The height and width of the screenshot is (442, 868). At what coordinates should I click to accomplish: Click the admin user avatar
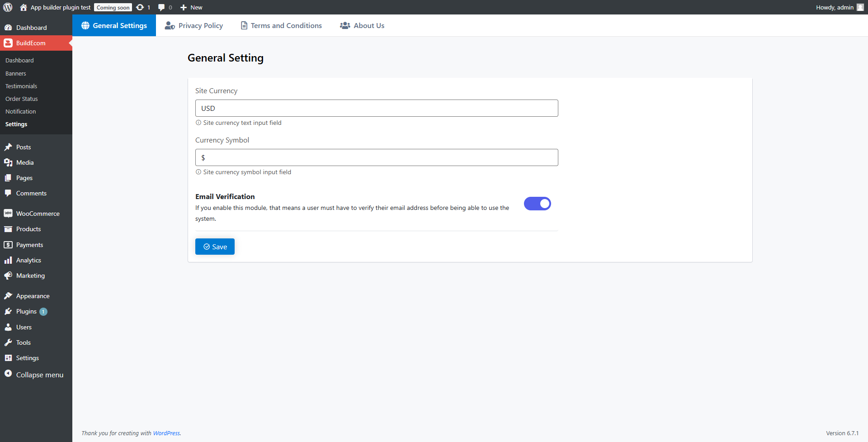860,7
